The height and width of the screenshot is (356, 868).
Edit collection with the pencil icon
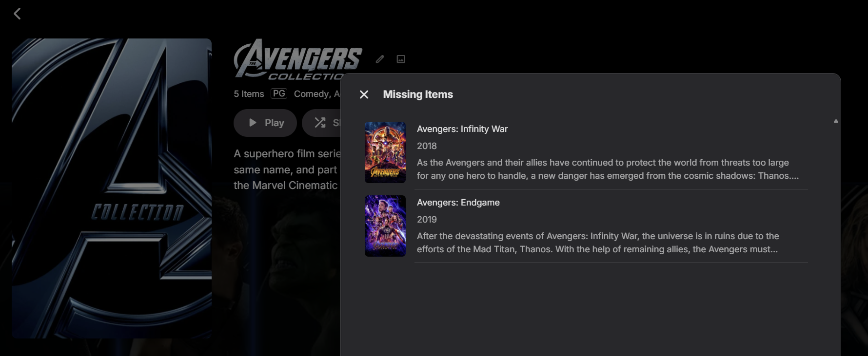(380, 59)
